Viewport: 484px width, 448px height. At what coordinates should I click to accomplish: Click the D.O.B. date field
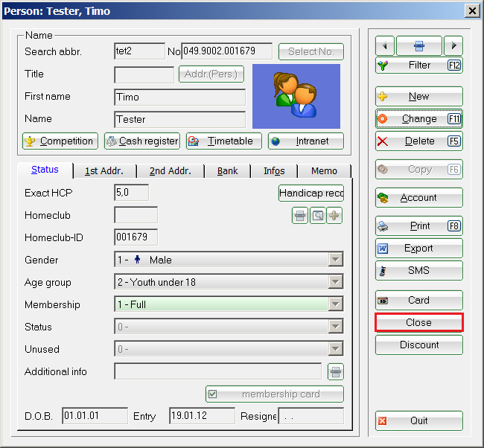pos(95,415)
